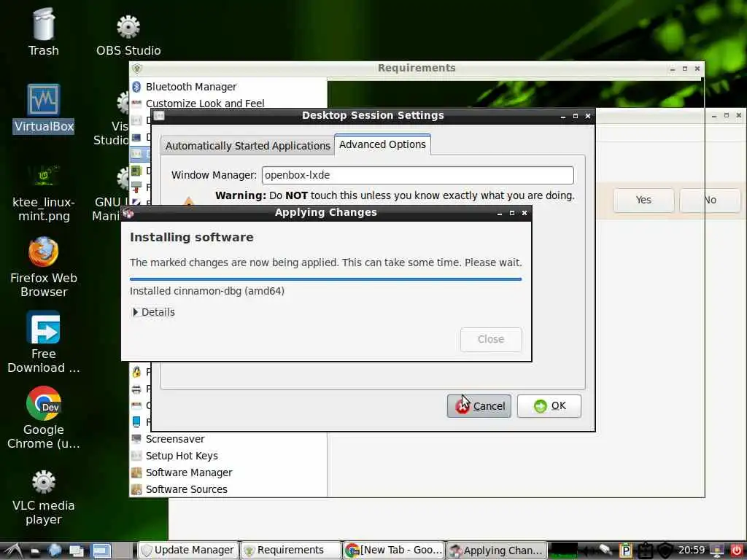Click 'Installed cinnamon-dbg (amd64)' status text

(206, 291)
